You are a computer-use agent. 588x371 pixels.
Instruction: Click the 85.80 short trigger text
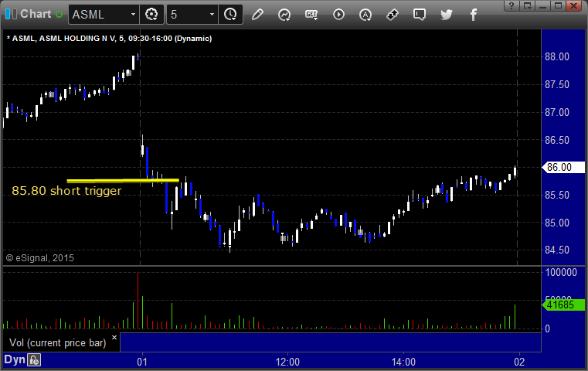(66, 191)
